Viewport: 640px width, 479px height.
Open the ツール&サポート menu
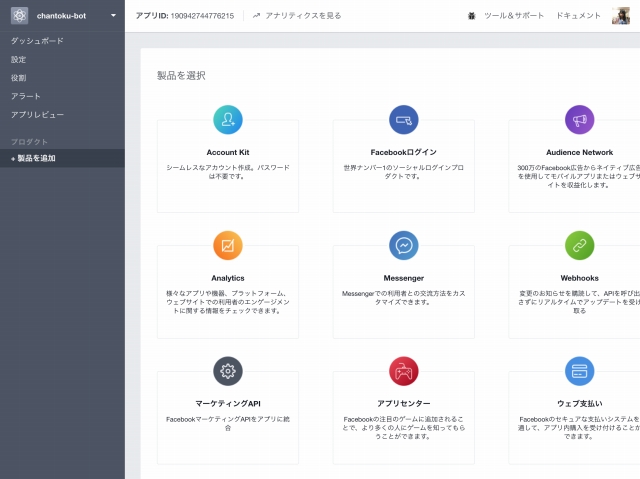(x=514, y=16)
